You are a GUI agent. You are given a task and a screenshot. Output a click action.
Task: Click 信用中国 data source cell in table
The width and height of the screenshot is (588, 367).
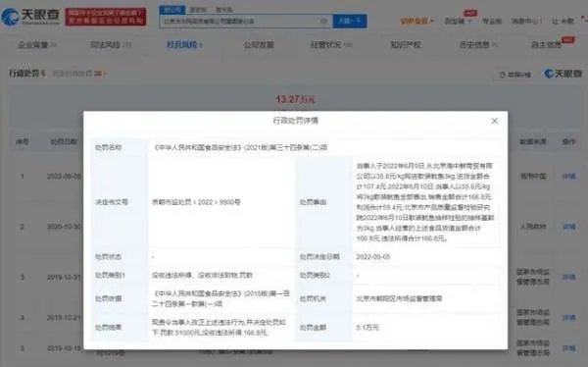(x=533, y=177)
